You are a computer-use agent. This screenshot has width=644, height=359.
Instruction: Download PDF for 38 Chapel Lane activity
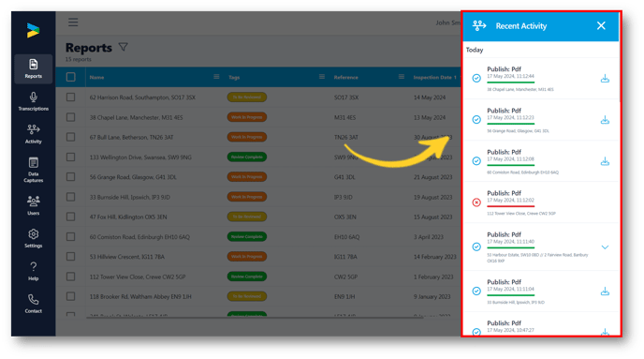[605, 78]
